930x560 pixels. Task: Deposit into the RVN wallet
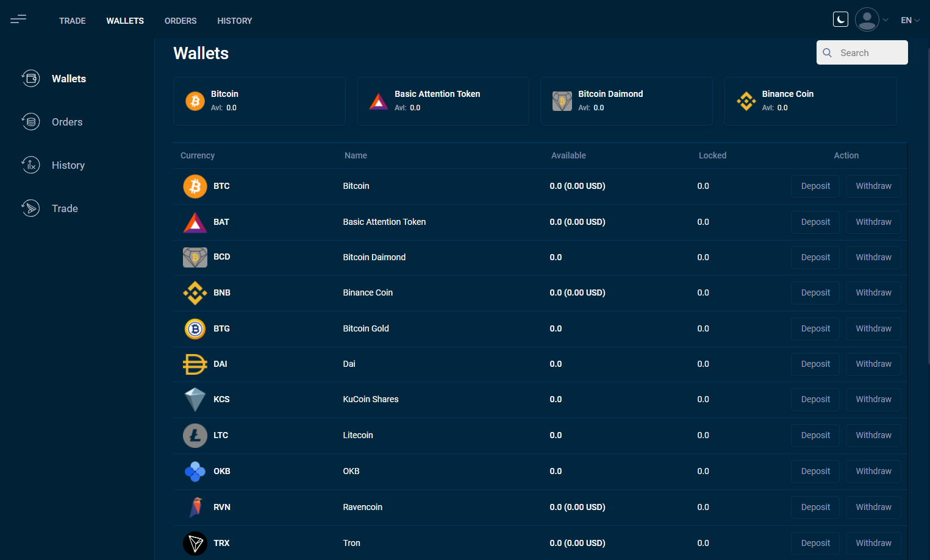tap(815, 507)
